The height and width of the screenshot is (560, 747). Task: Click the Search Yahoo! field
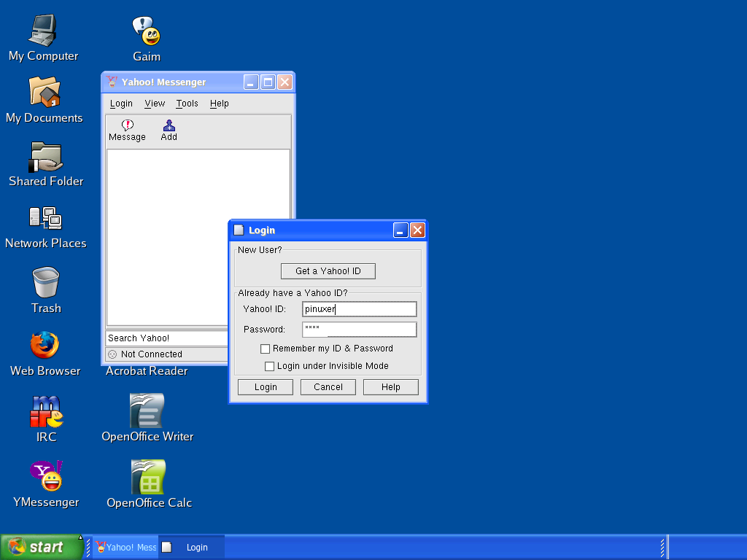click(x=166, y=338)
